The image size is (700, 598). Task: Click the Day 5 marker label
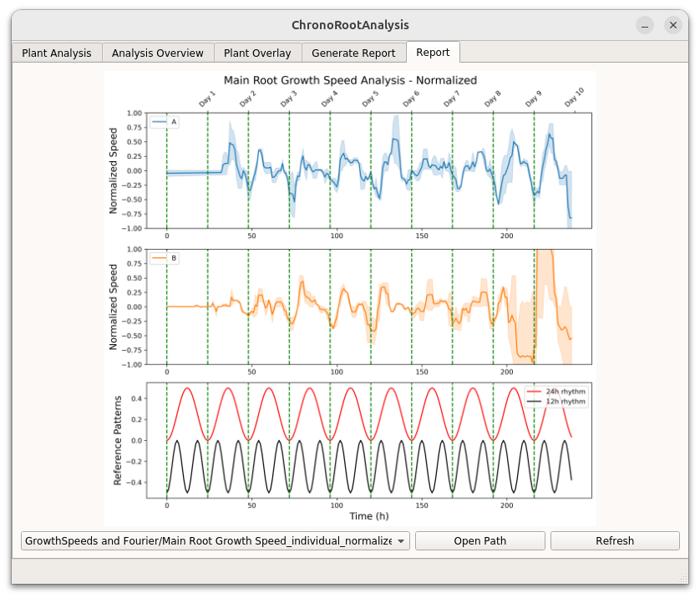tap(370, 99)
